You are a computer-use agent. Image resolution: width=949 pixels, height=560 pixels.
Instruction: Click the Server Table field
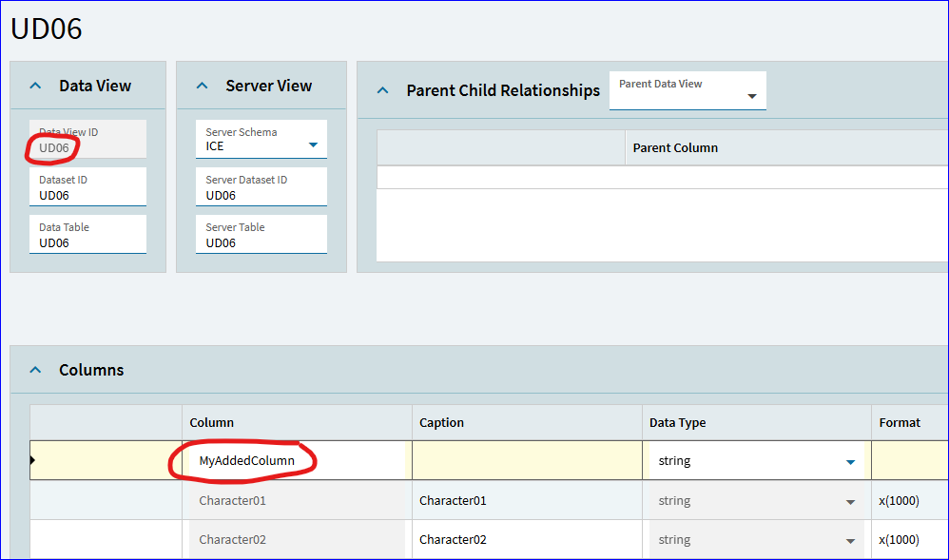tap(261, 234)
